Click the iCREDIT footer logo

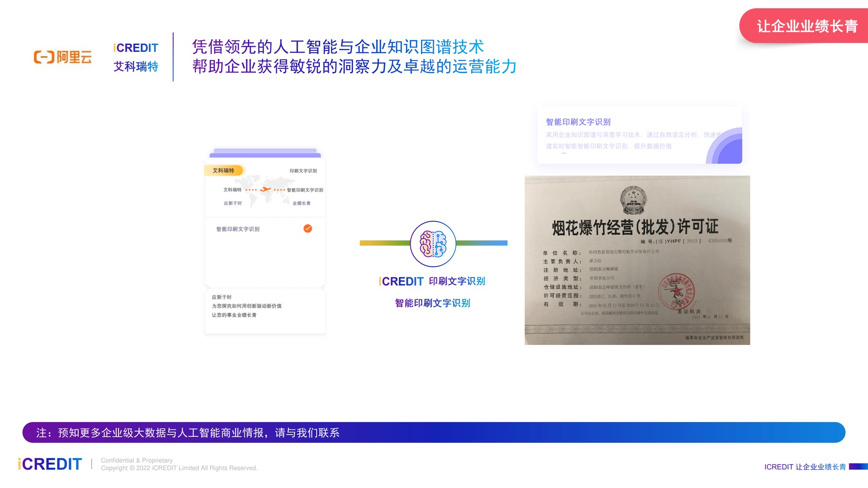click(x=49, y=464)
